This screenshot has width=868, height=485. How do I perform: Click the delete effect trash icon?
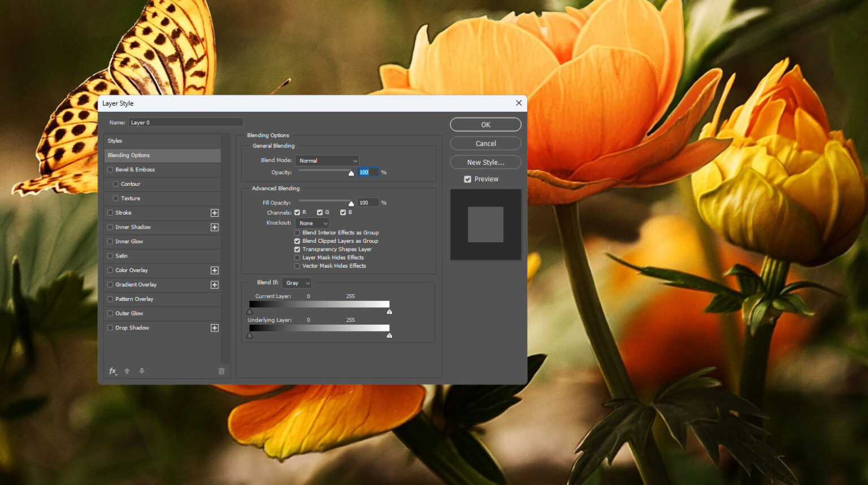(x=221, y=371)
